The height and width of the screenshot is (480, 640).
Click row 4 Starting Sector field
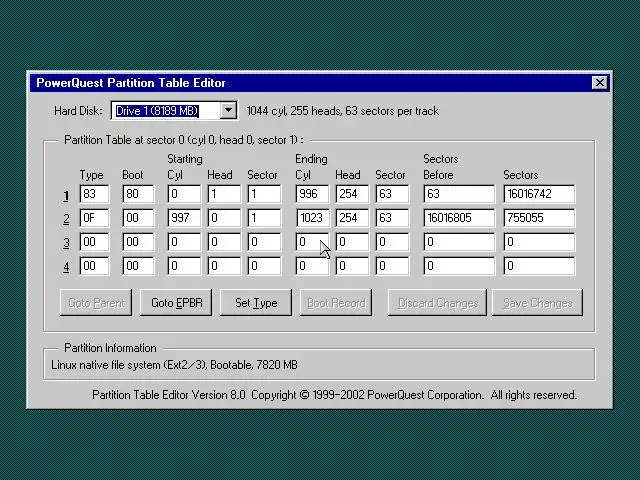click(x=264, y=266)
